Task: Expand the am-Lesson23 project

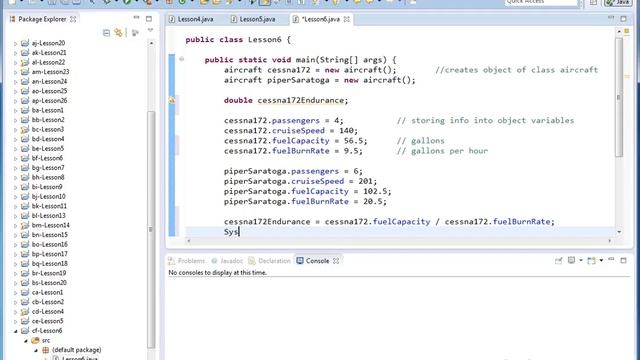Action: pyautogui.click(x=16, y=72)
